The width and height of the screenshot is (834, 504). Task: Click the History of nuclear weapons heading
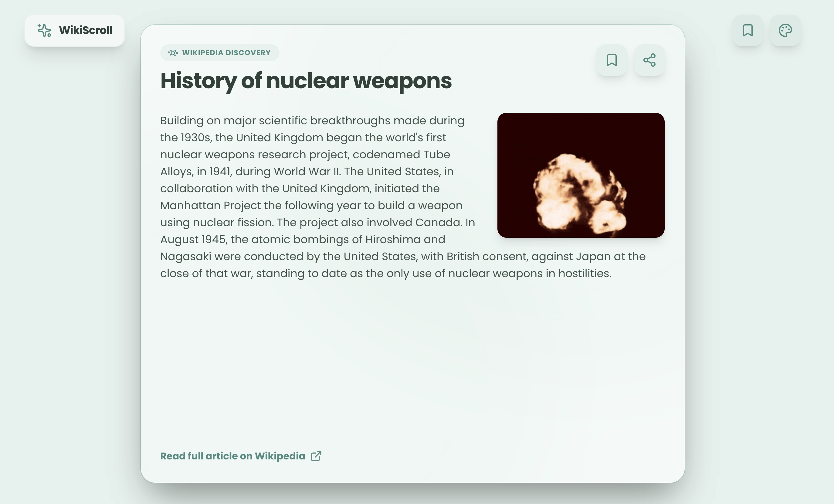pyautogui.click(x=306, y=81)
